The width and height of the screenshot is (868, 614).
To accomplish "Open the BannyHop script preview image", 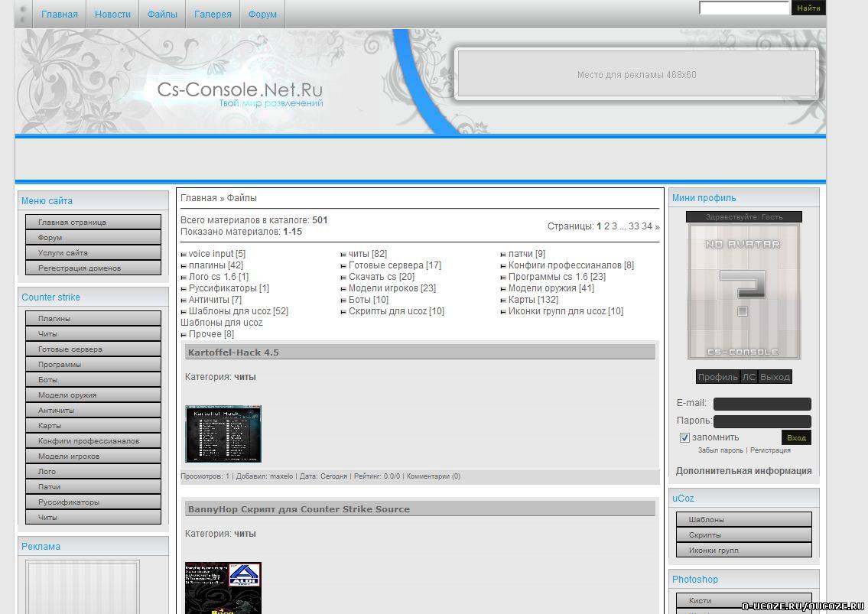I will [223, 587].
